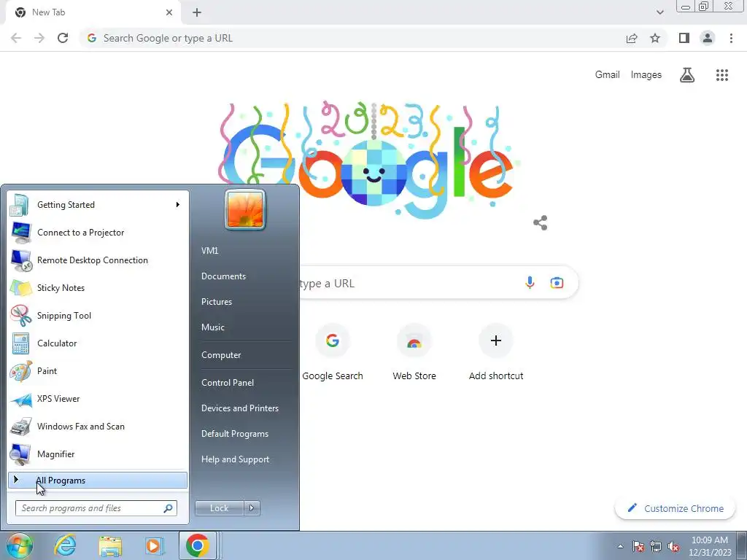Screen dimensions: 747x560
Task: Share the Google doodle
Action: tap(541, 223)
